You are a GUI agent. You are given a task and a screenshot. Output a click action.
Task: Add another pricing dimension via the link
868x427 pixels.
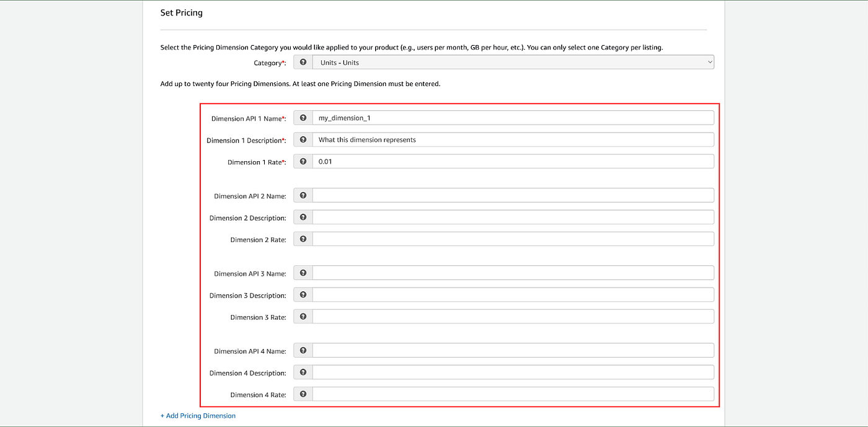tap(198, 416)
